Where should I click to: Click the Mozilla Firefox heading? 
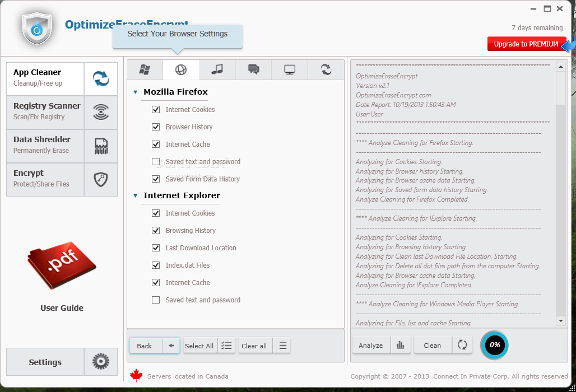click(x=175, y=92)
